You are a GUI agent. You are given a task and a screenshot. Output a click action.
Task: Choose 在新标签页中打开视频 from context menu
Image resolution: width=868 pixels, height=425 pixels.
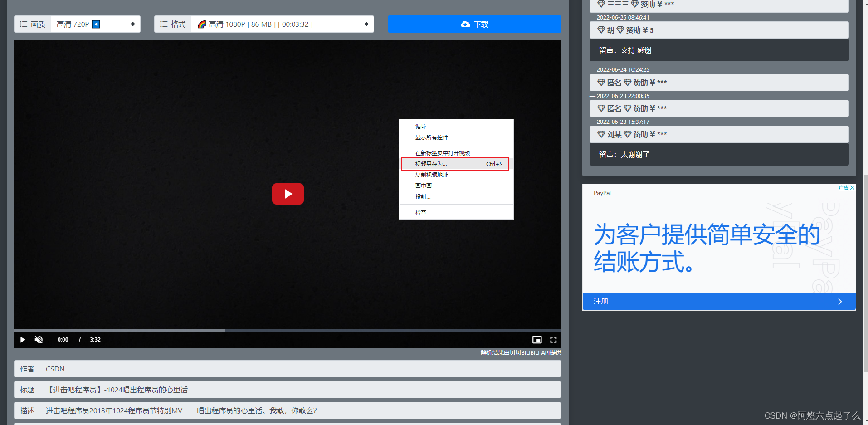(x=456, y=153)
